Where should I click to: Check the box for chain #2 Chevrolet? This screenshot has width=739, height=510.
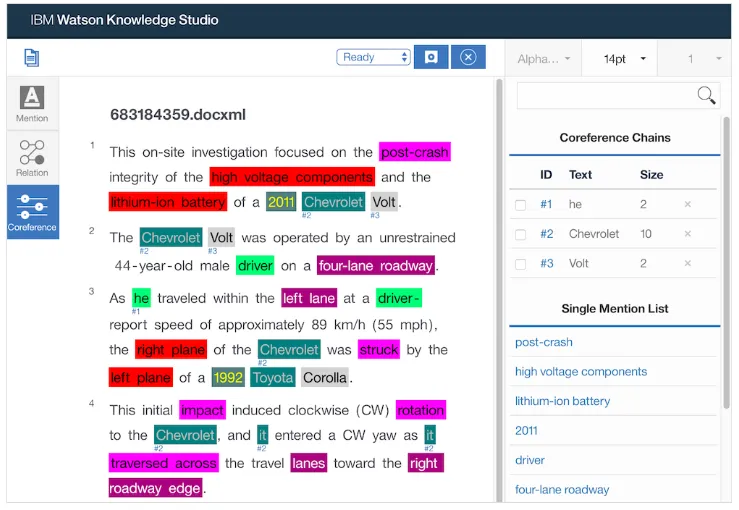pos(520,234)
